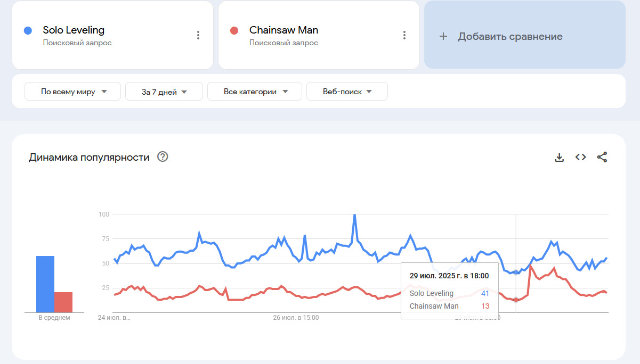Open the embed code icon
The width and height of the screenshot is (640, 364).
point(580,157)
